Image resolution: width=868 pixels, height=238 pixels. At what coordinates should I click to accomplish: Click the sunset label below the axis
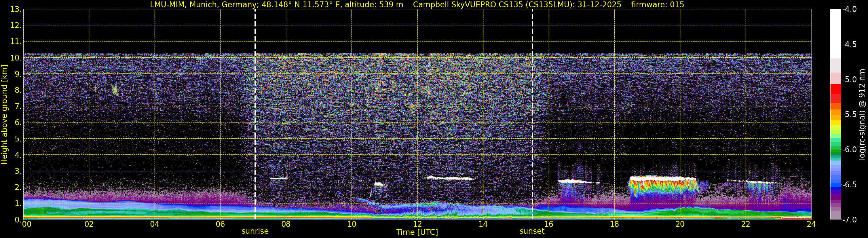532,231
